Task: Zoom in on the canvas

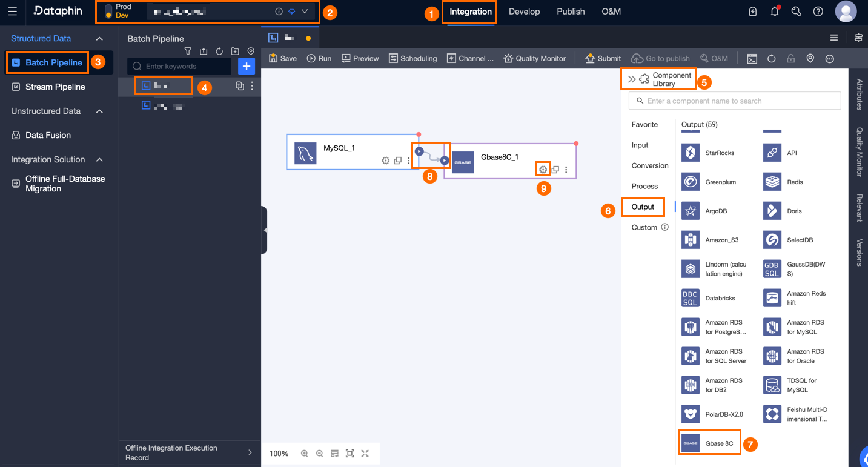Action: coord(304,454)
